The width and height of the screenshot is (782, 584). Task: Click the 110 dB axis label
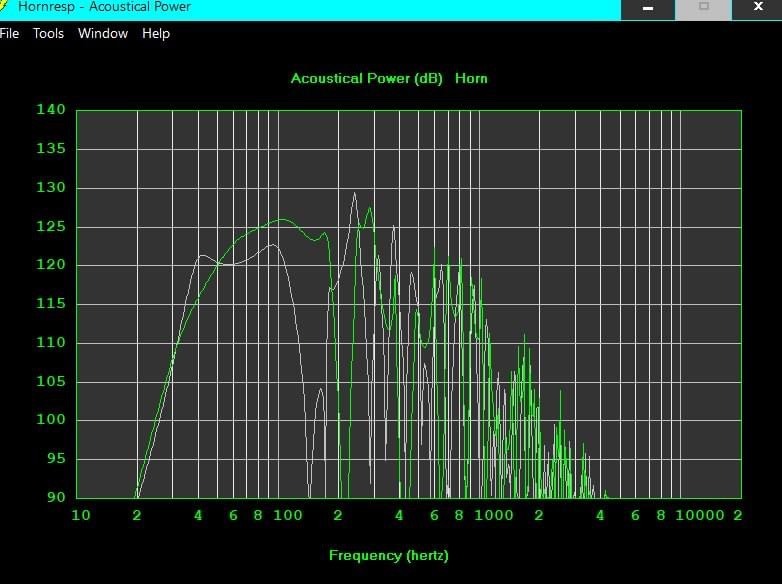pos(51,342)
